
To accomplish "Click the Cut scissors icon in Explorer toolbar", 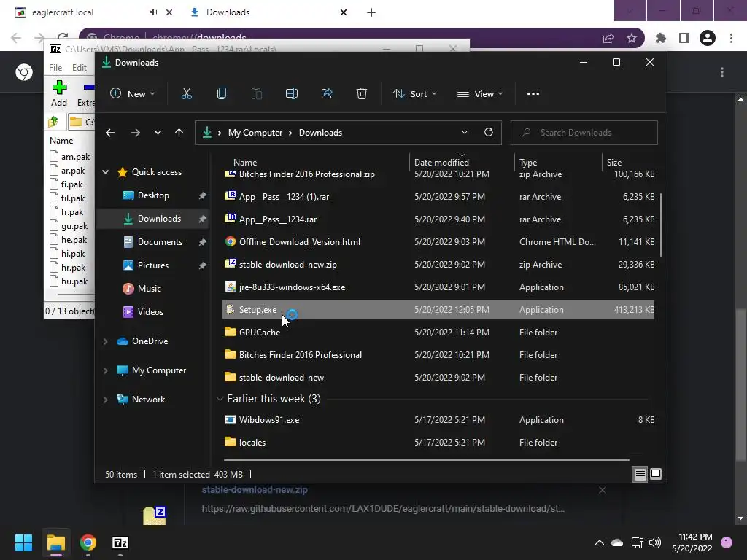I will (186, 94).
